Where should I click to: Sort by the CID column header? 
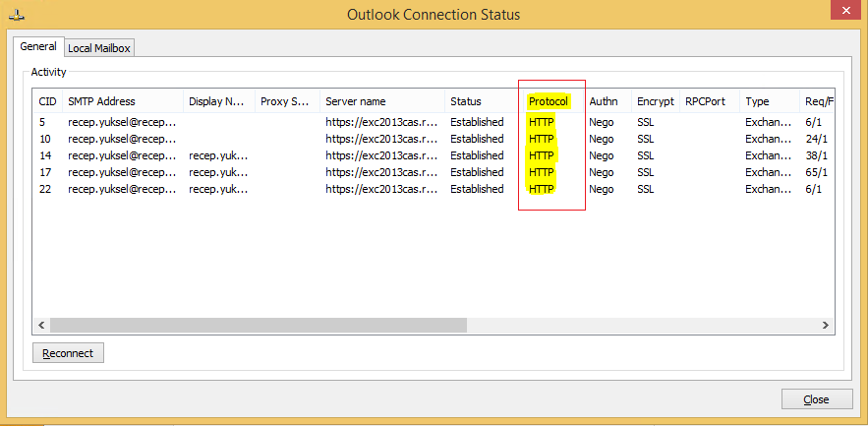pos(47,101)
